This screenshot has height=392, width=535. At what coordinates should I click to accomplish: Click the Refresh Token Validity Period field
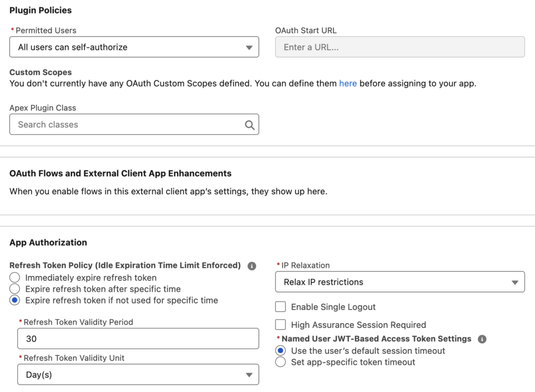pyautogui.click(x=138, y=338)
